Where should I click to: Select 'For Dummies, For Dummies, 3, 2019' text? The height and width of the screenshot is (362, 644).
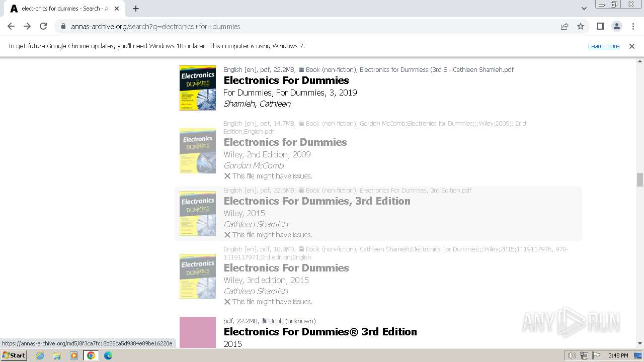point(290,93)
